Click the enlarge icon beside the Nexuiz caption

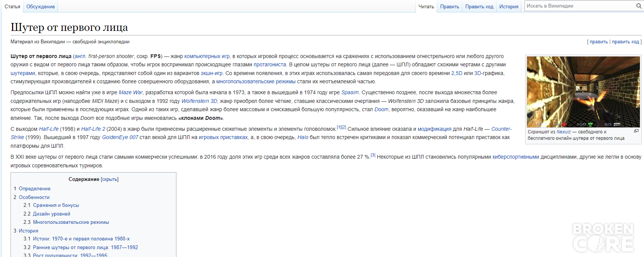point(636,131)
